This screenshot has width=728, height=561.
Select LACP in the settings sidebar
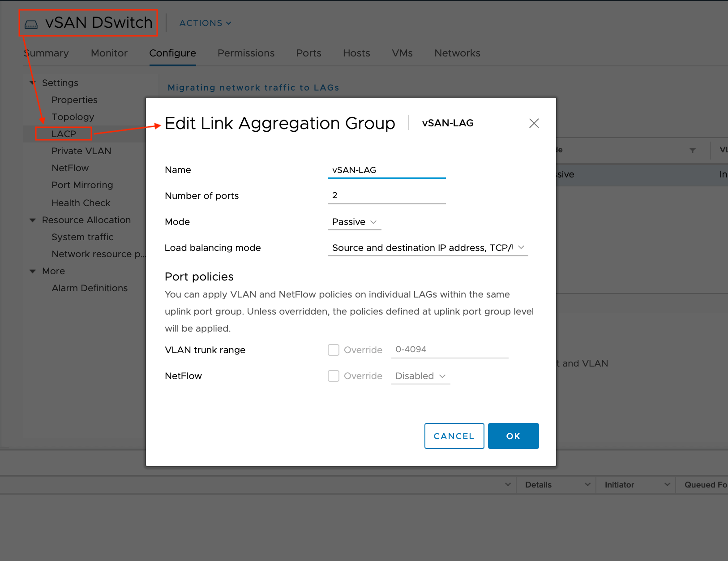[64, 134]
